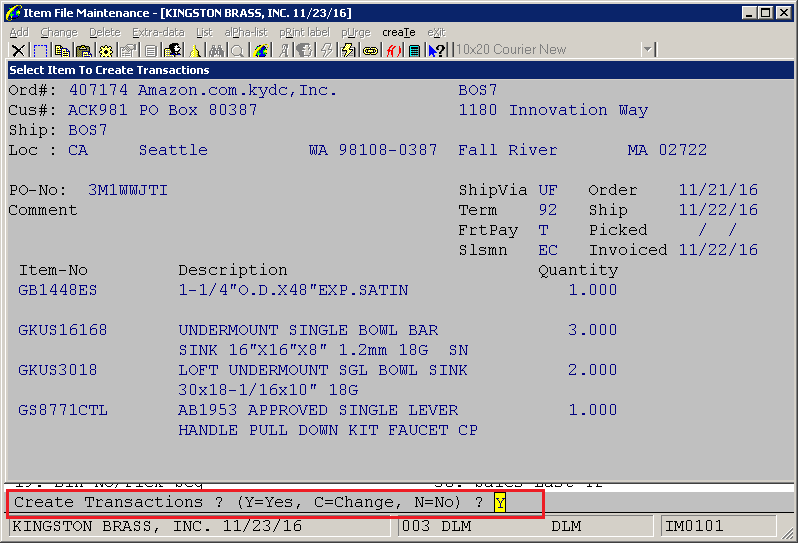
Task: Open the Change menu
Action: point(59,33)
